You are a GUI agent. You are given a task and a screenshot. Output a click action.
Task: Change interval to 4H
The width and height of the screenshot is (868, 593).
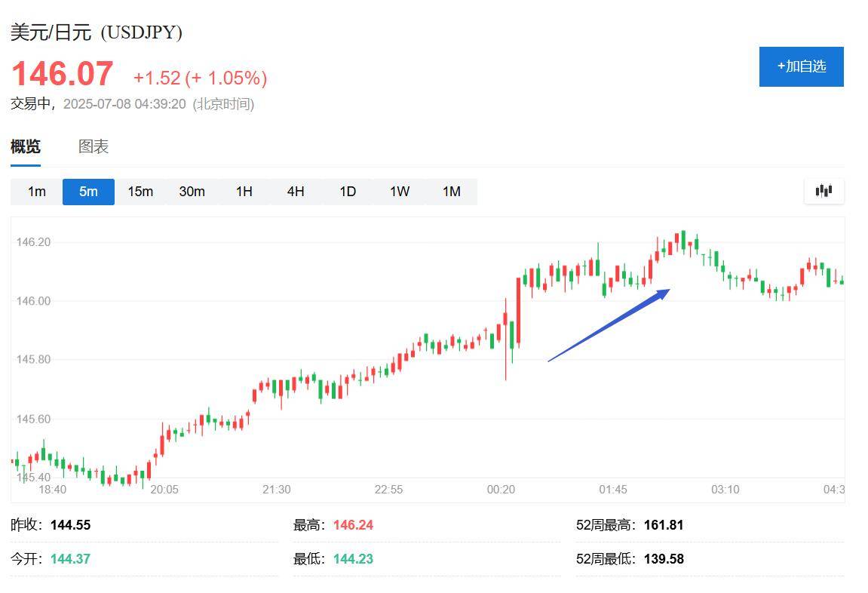point(296,192)
